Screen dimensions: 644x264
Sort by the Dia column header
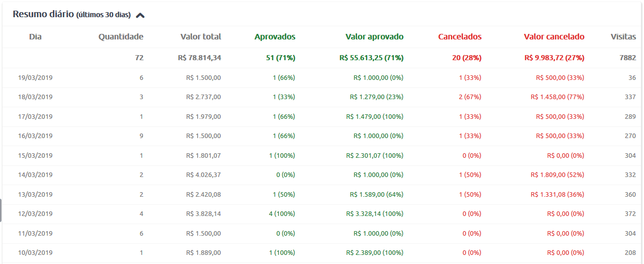tap(35, 36)
